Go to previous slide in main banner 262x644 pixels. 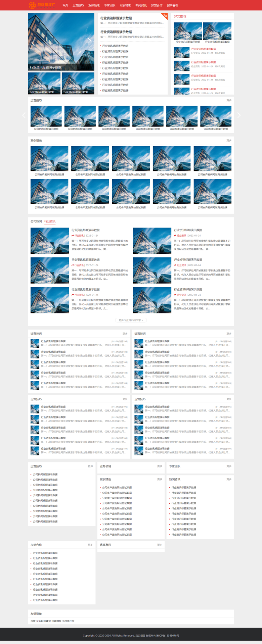click(x=33, y=43)
